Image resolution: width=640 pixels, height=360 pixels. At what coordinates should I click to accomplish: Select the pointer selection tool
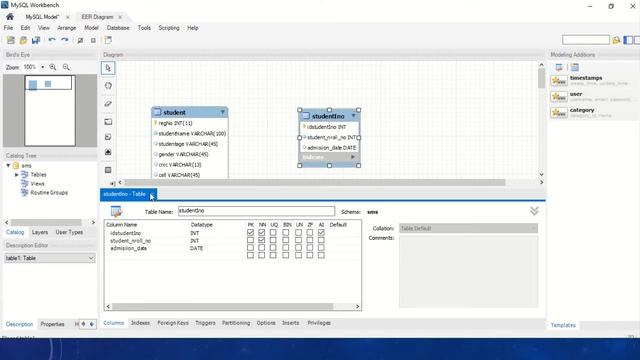pyautogui.click(x=108, y=68)
